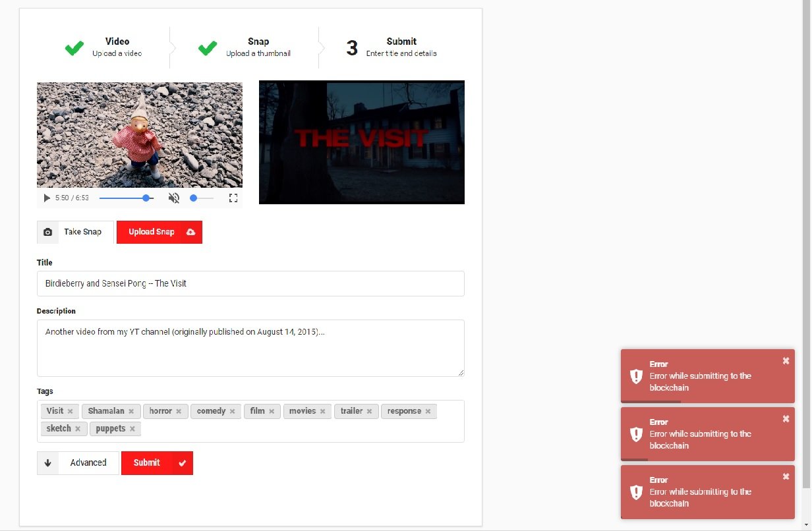The height and width of the screenshot is (531, 812).
Task: Adjust the video volume slider
Action: click(202, 198)
